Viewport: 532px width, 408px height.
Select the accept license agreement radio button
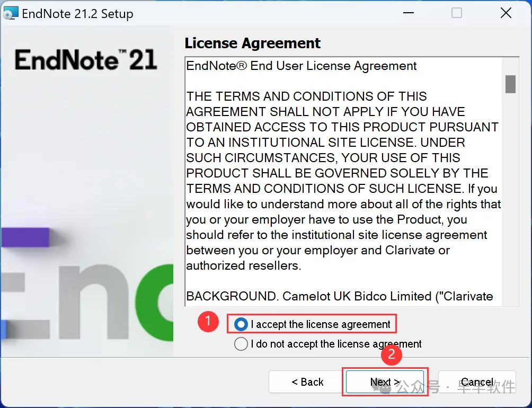click(x=241, y=324)
